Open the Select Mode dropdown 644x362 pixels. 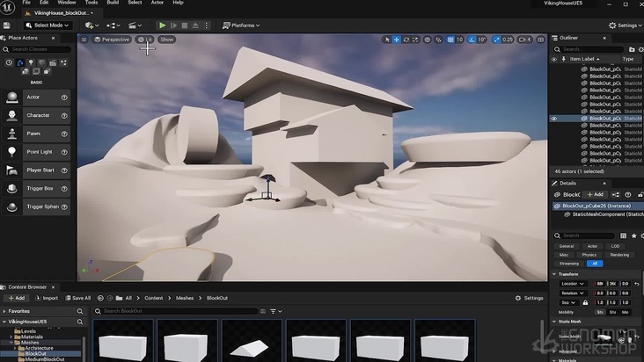(x=47, y=25)
